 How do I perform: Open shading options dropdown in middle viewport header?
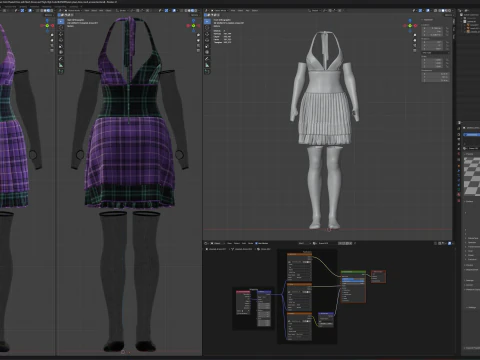click(x=199, y=11)
